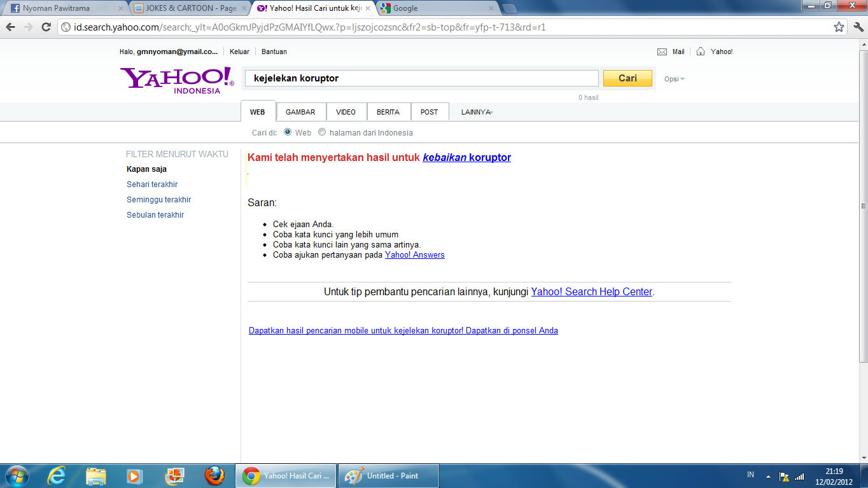Close the JOKES & CARTOON tab
Viewport: 868px width, 488px height.
coord(243,9)
